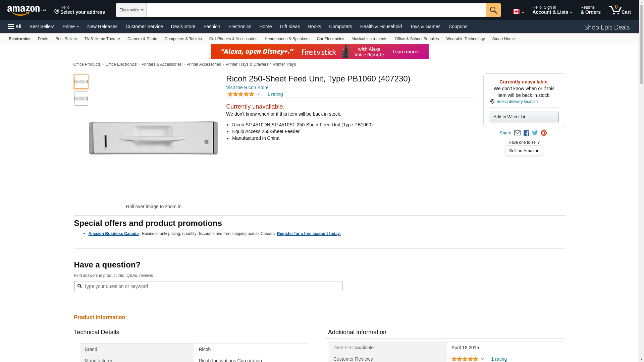Open the All hamburger menu
644x362 pixels.
[x=15, y=26]
